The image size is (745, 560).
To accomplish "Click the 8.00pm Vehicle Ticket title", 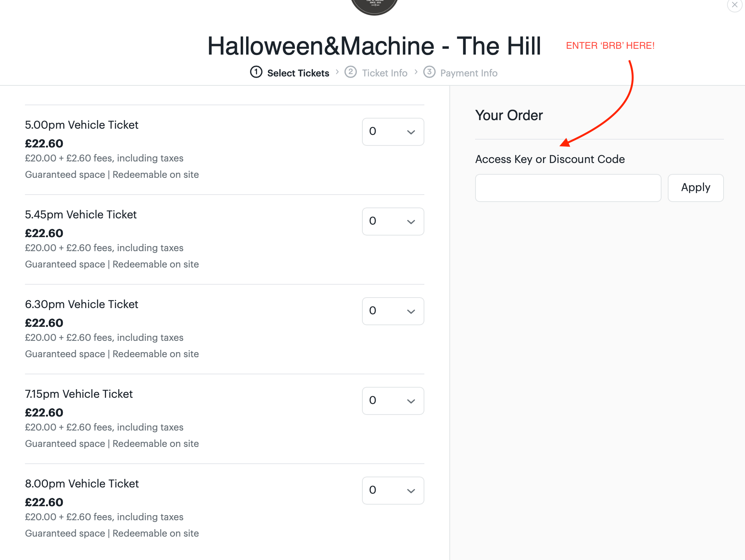I will coord(82,484).
